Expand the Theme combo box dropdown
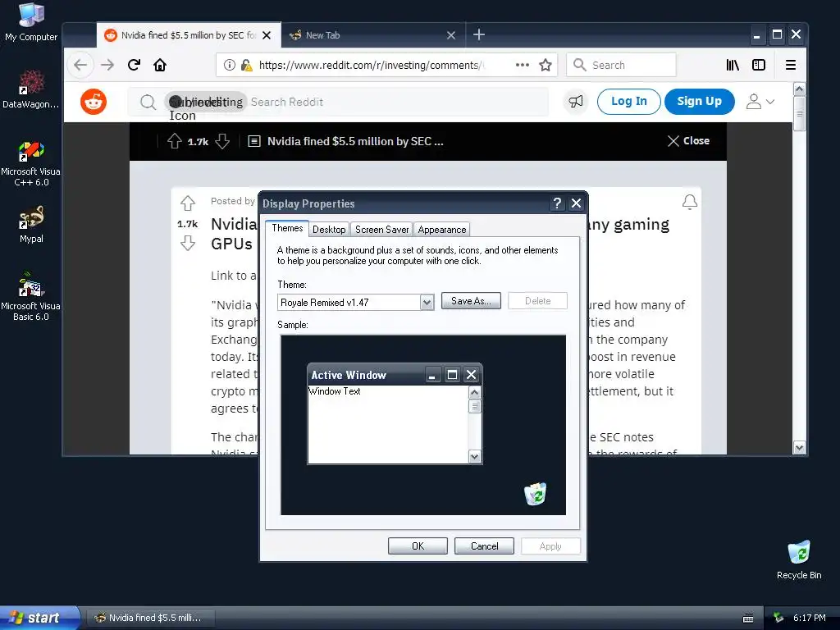The width and height of the screenshot is (840, 630). 427,303
